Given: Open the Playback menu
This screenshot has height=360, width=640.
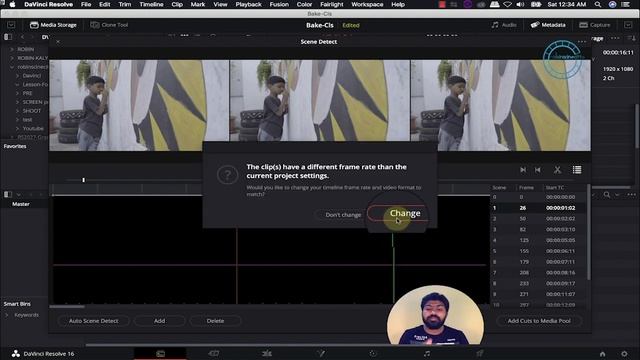Looking at the screenshot, I should point(248,4).
